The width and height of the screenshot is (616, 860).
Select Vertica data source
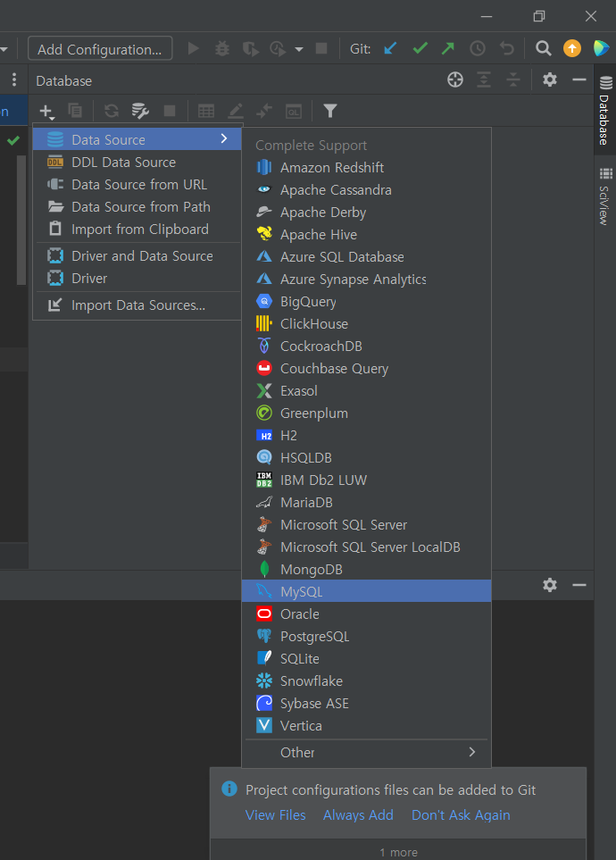[x=366, y=726]
